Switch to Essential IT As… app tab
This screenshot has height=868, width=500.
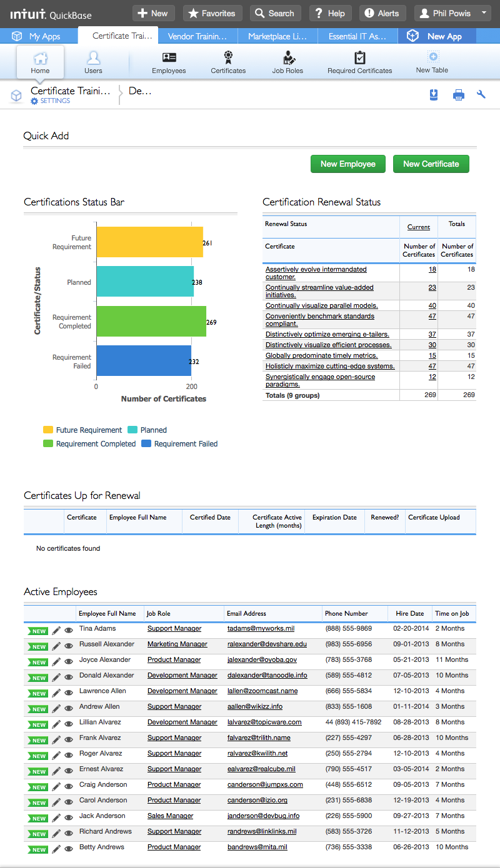tap(357, 36)
